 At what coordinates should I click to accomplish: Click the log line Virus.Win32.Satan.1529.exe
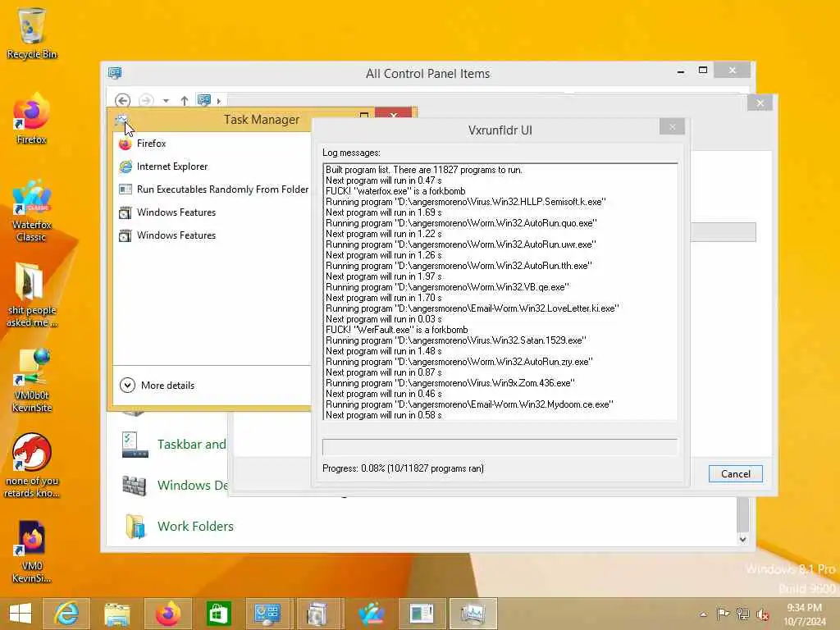click(x=456, y=340)
